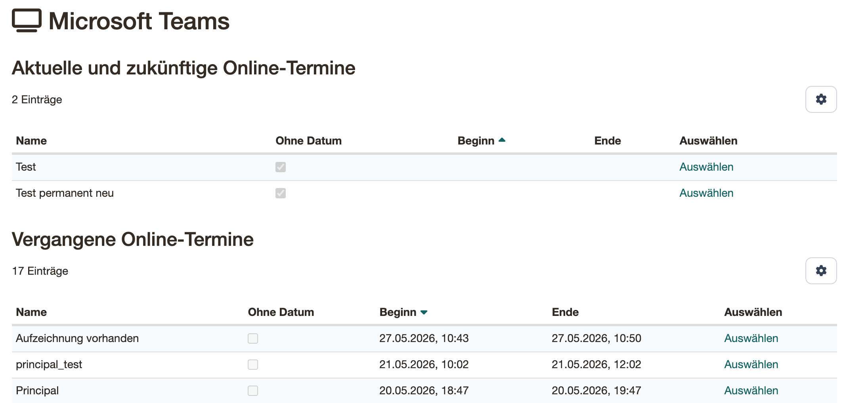868x403 pixels.
Task: Click heading 'Aktuelle und zukünftige Online-Termine'
Action: 184,68
